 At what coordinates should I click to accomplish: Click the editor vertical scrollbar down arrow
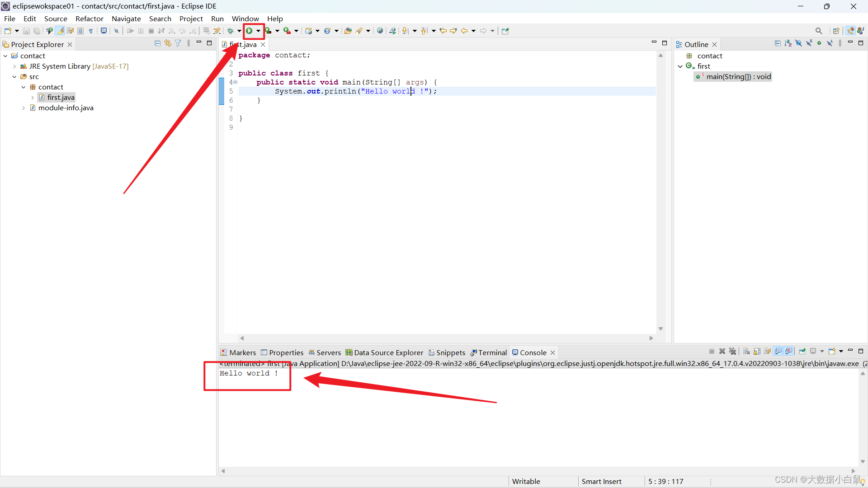pos(660,329)
